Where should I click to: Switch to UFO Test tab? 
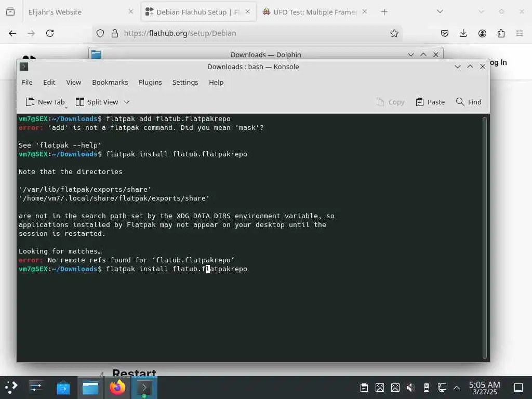pyautogui.click(x=311, y=12)
